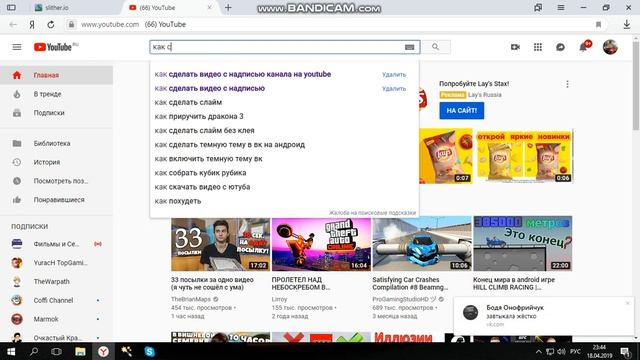Screen dimensions: 640x360
Task: Go to Главная in sidebar
Action: coord(57,75)
